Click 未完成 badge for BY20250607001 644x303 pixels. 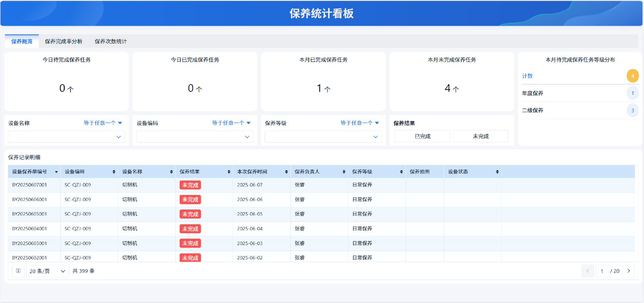click(190, 185)
